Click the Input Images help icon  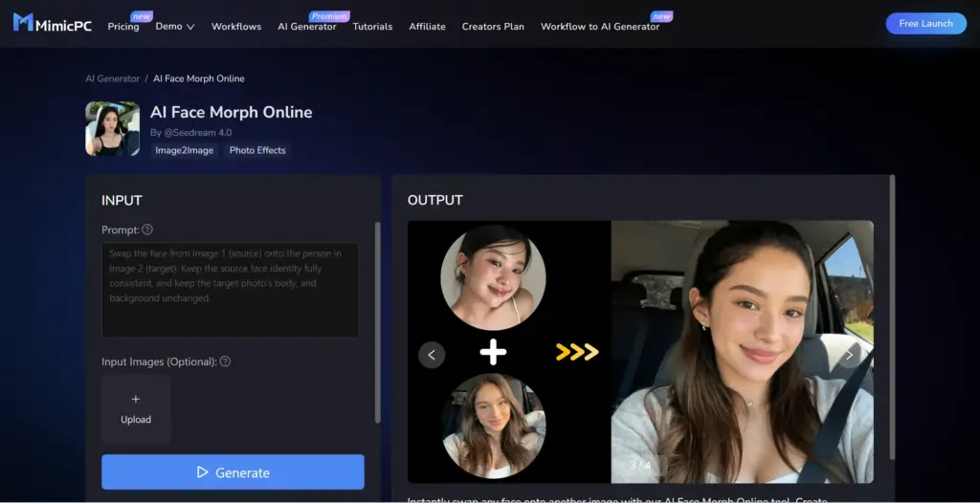tap(225, 362)
